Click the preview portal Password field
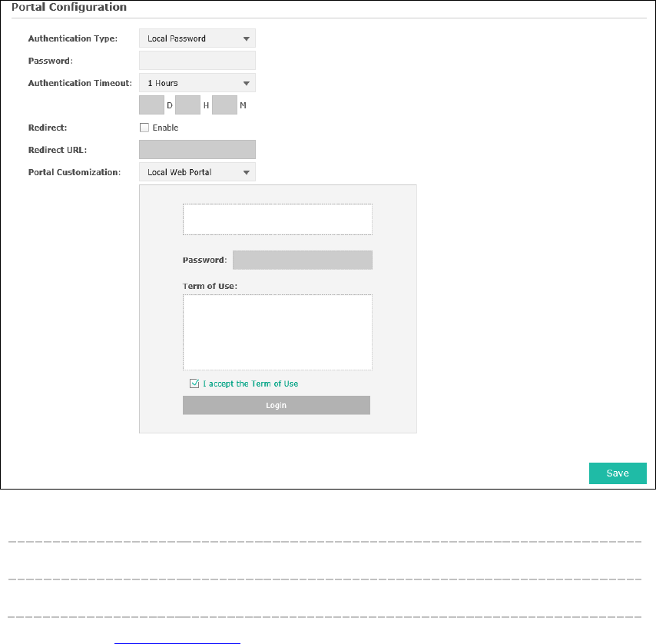 pos(303,260)
